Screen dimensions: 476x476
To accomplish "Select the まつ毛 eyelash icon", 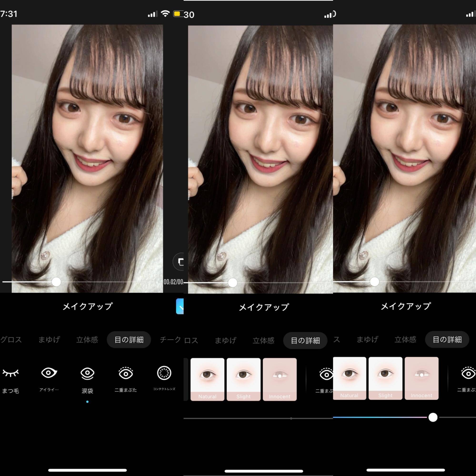I will (x=10, y=373).
